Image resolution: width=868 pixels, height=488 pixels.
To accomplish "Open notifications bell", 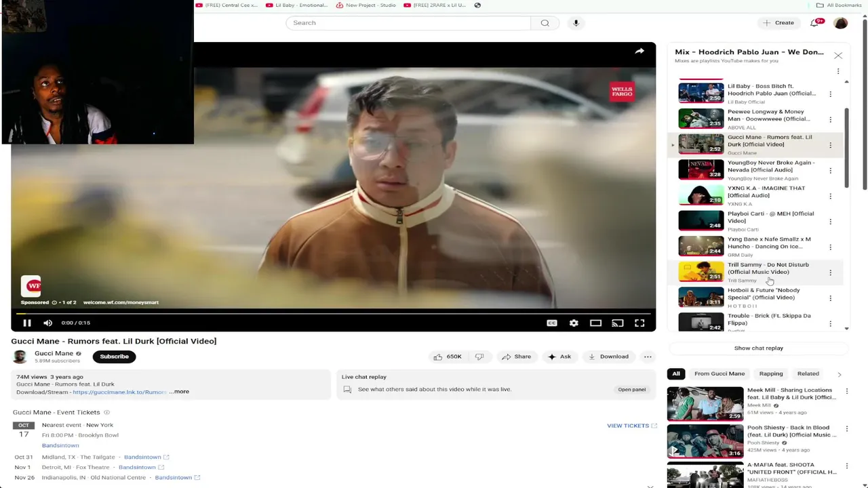I will pyautogui.click(x=815, y=23).
